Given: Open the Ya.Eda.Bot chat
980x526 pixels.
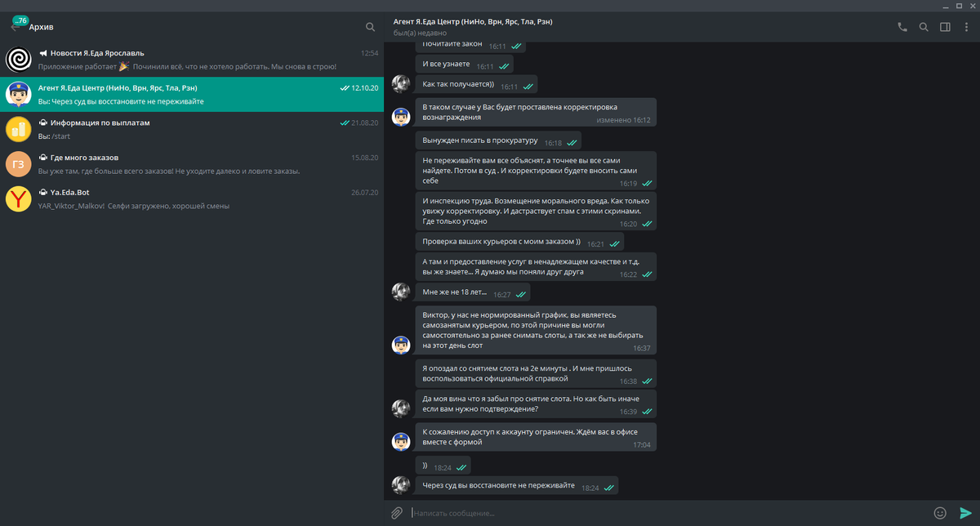Looking at the screenshot, I should click(192, 198).
